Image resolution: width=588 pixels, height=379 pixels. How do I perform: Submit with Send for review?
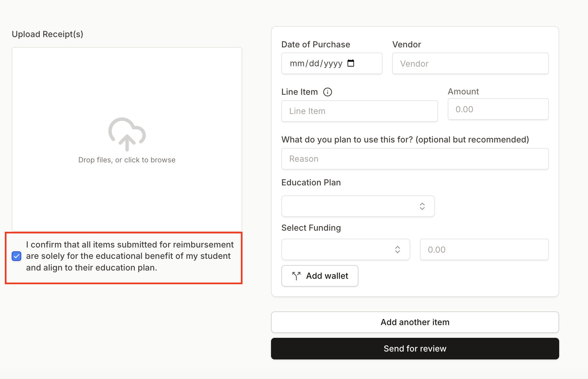pos(415,348)
